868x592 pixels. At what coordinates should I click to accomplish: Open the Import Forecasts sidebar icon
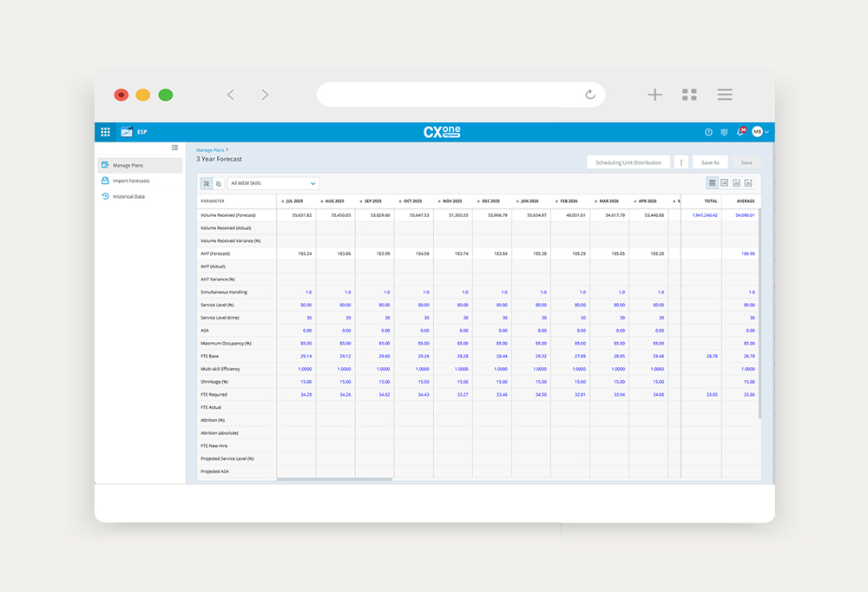(x=105, y=181)
